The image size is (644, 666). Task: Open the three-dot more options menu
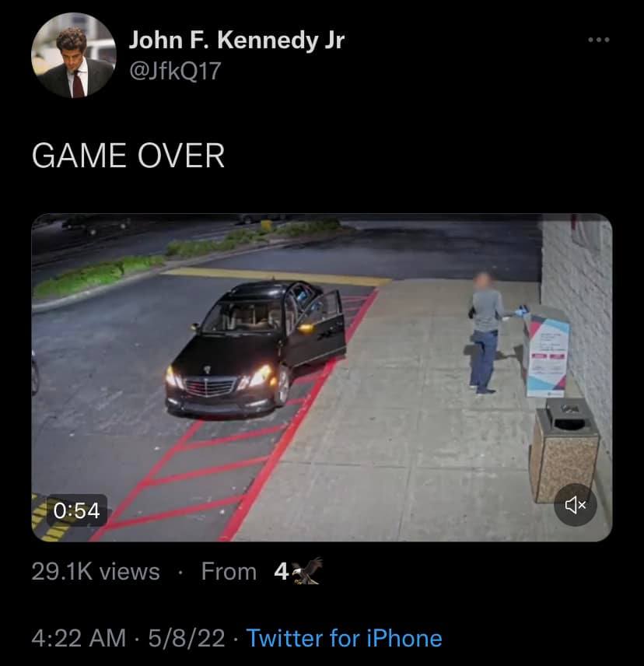point(599,40)
